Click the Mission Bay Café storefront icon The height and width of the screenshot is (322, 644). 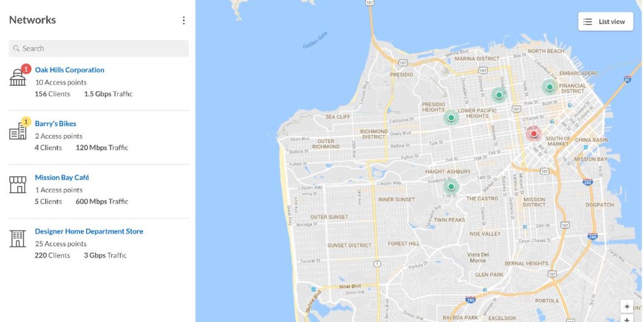click(18, 185)
